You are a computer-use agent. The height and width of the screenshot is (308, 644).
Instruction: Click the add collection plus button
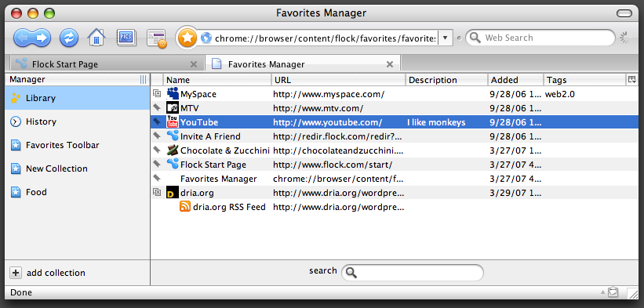[16, 273]
